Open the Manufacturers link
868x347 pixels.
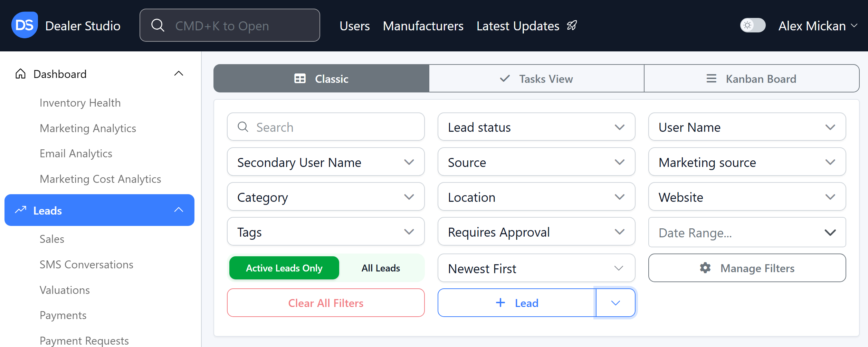(x=423, y=26)
